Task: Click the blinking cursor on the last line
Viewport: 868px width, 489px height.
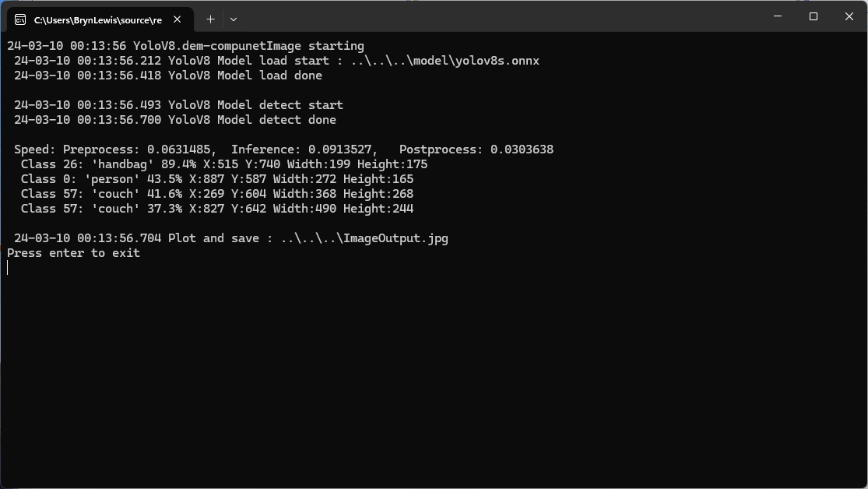Action: coord(8,268)
